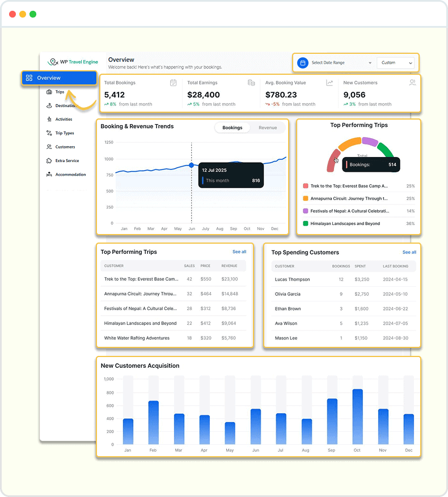
Task: Select the Trek to the Top trip row
Action: [174, 279]
